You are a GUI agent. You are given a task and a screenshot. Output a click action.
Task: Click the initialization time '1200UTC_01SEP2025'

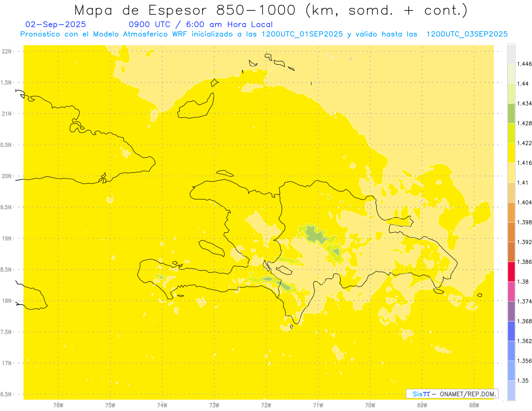point(302,34)
